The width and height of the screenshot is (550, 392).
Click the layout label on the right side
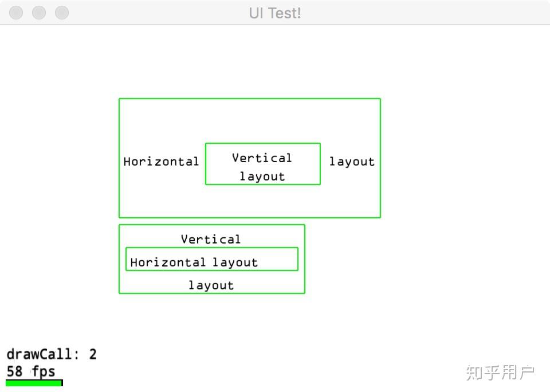pyautogui.click(x=352, y=162)
